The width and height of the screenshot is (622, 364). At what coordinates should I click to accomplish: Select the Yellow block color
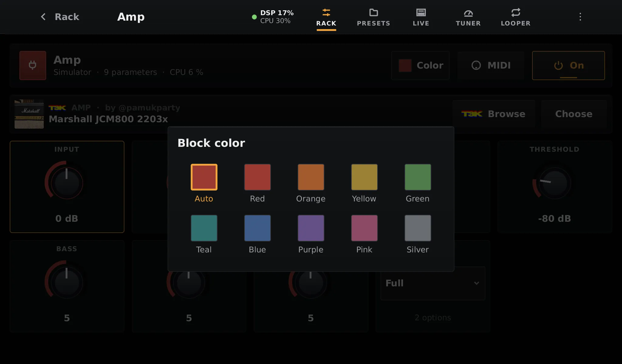coord(364,177)
